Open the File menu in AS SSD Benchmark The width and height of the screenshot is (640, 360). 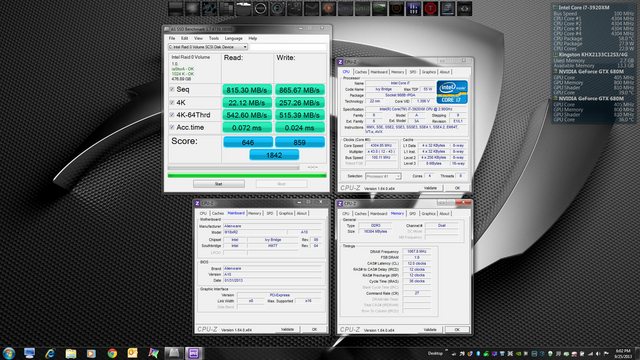coord(172,38)
